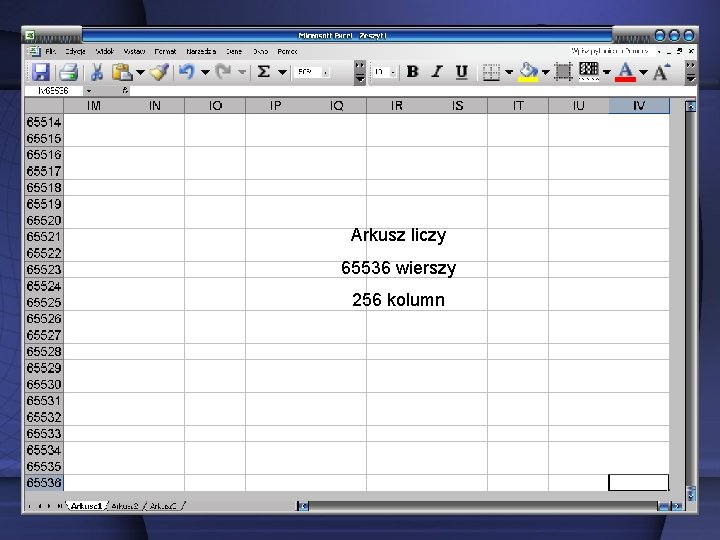The width and height of the screenshot is (720, 540).
Task: Click the Print icon
Action: 69,72
